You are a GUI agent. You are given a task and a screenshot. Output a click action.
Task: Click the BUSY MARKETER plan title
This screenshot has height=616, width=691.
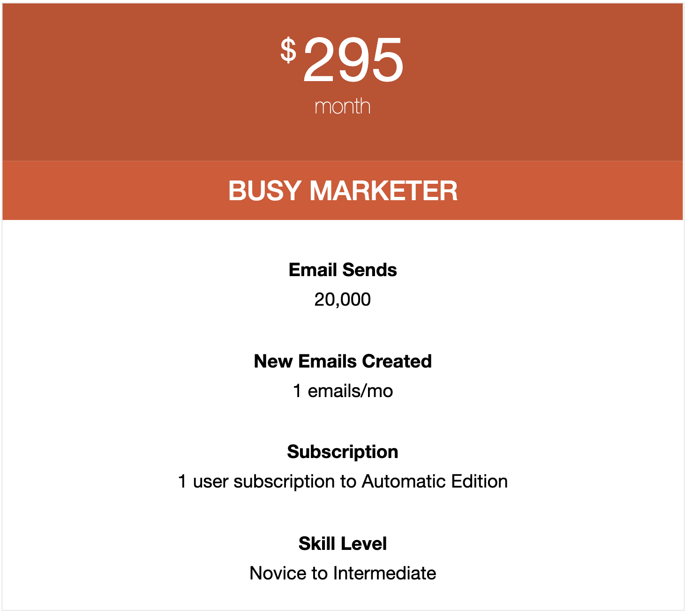343,190
